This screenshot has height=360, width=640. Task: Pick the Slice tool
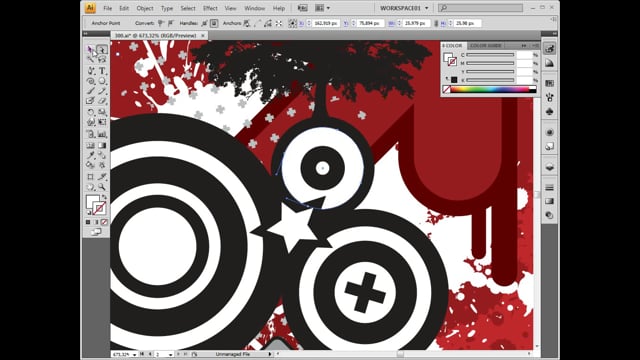pyautogui.click(x=102, y=177)
